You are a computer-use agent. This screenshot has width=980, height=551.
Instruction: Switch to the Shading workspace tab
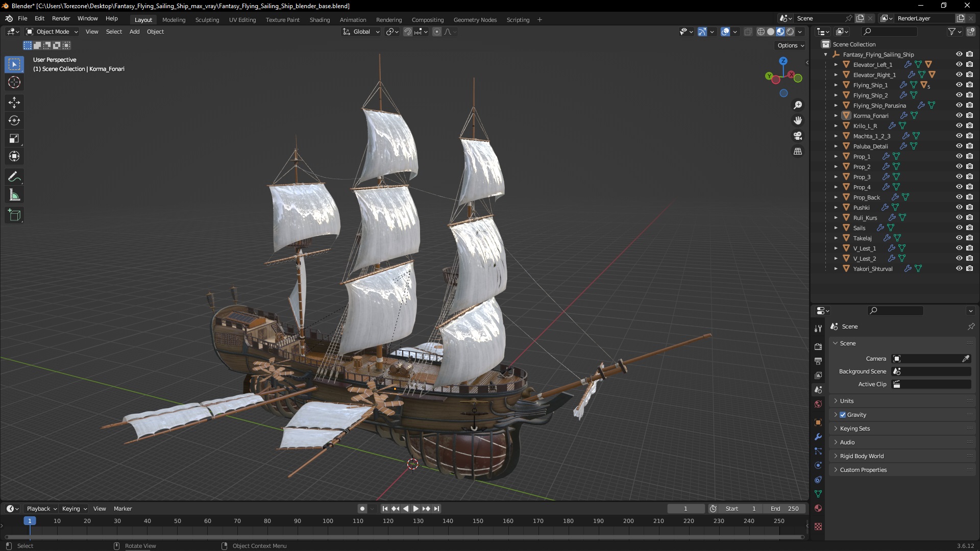pos(320,20)
